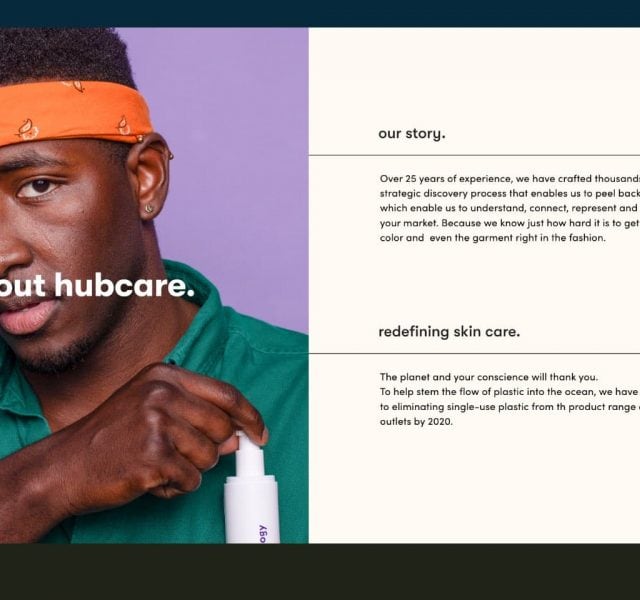The image size is (640, 600).
Task: Click the "our story." heading
Action: coord(411,134)
